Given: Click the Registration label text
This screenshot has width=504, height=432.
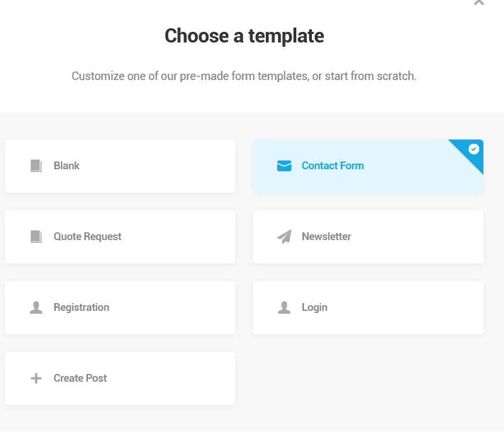Looking at the screenshot, I should tap(82, 307).
